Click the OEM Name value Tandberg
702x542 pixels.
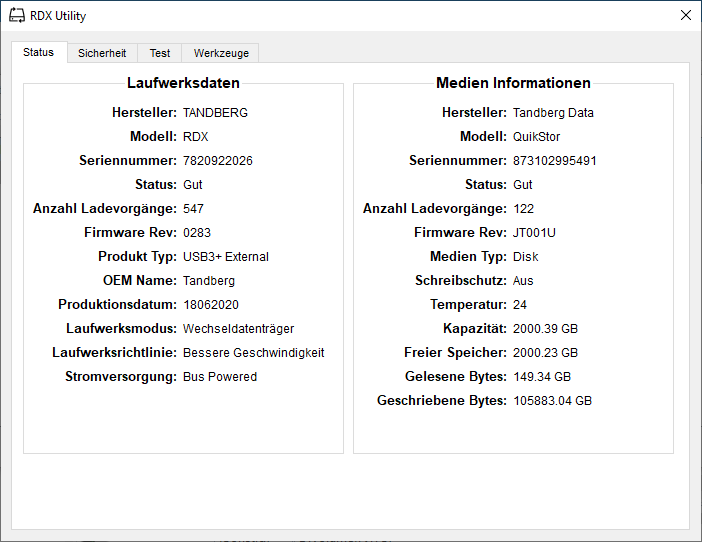(x=209, y=281)
